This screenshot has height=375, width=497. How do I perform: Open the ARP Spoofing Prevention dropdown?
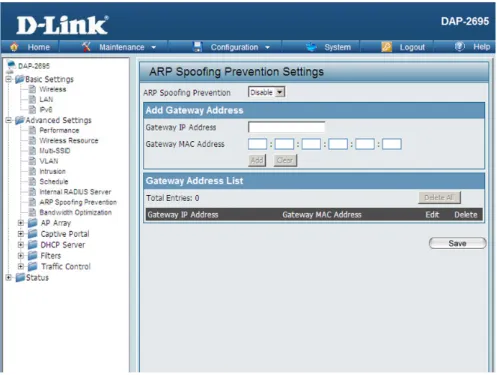coord(266,92)
